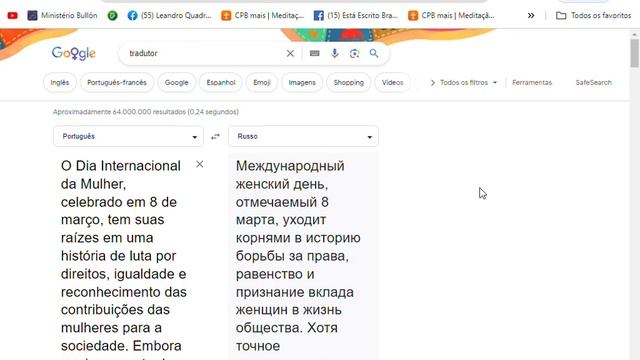Select the Imagens filter chip
The image size is (640, 360).
pos(302,82)
